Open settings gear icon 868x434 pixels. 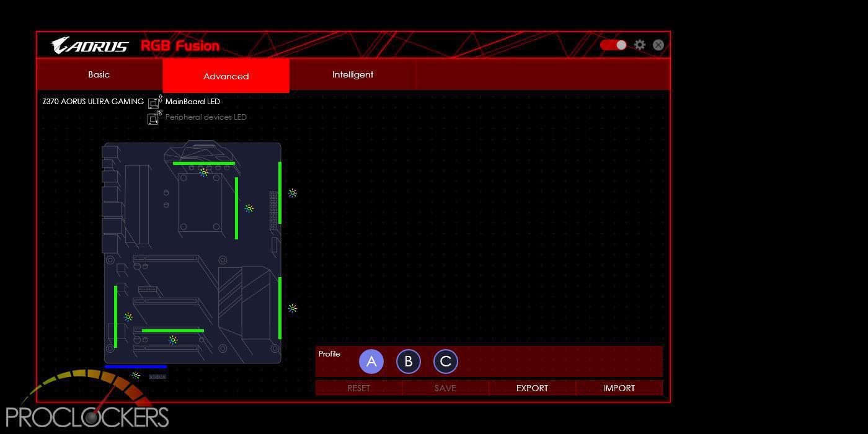coord(640,45)
